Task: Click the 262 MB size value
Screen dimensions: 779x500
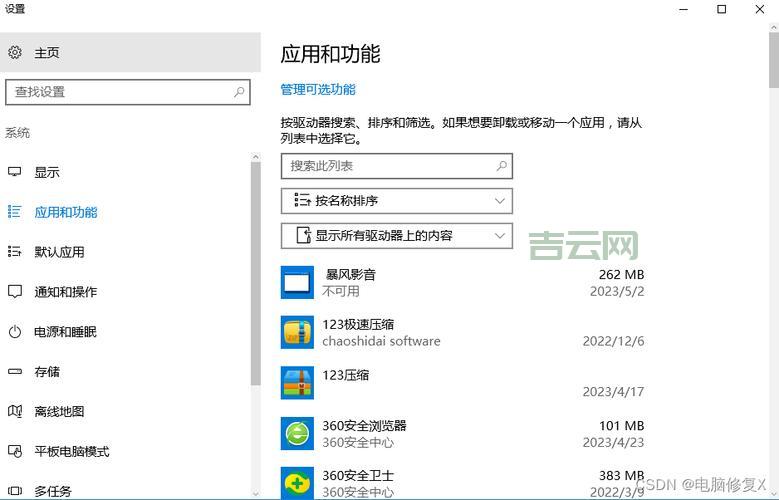Action: pos(622,274)
